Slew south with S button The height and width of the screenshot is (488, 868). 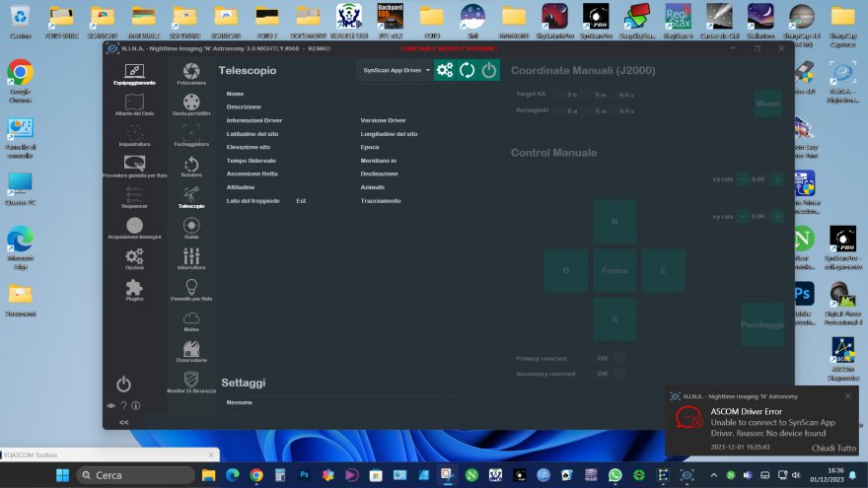(615, 319)
